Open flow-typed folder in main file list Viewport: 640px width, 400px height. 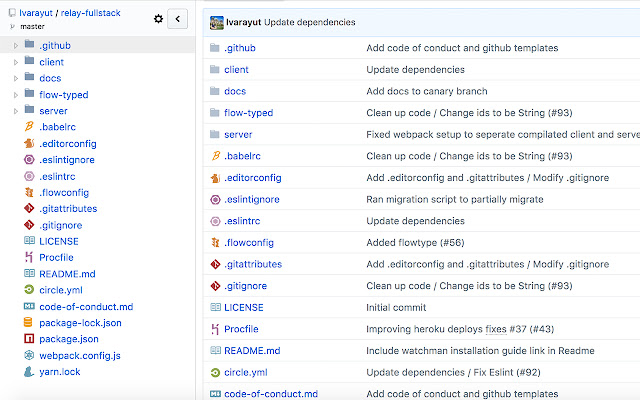pos(249,113)
